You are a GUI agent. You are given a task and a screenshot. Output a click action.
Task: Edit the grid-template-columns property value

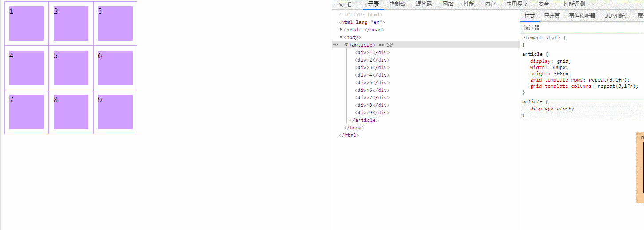coord(613,86)
